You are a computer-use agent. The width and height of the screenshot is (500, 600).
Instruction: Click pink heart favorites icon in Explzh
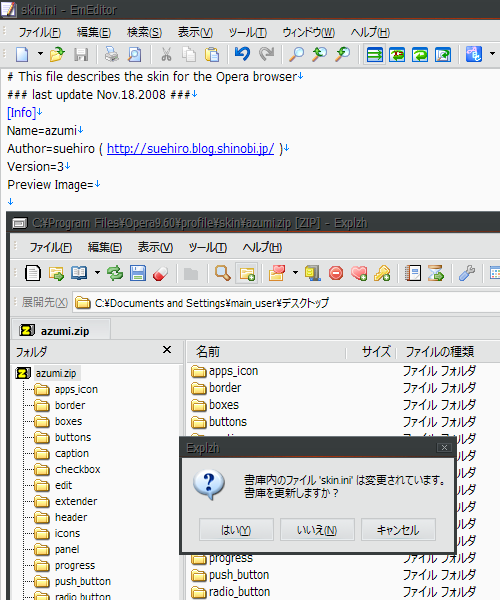(x=359, y=273)
